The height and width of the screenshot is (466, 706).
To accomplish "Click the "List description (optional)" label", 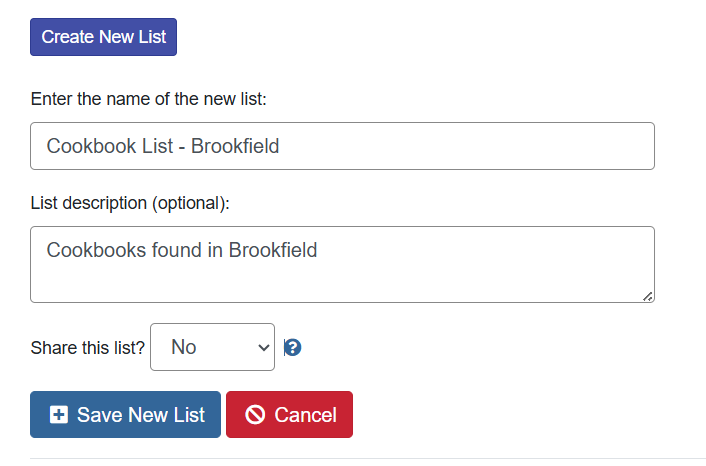I will click(x=130, y=204).
